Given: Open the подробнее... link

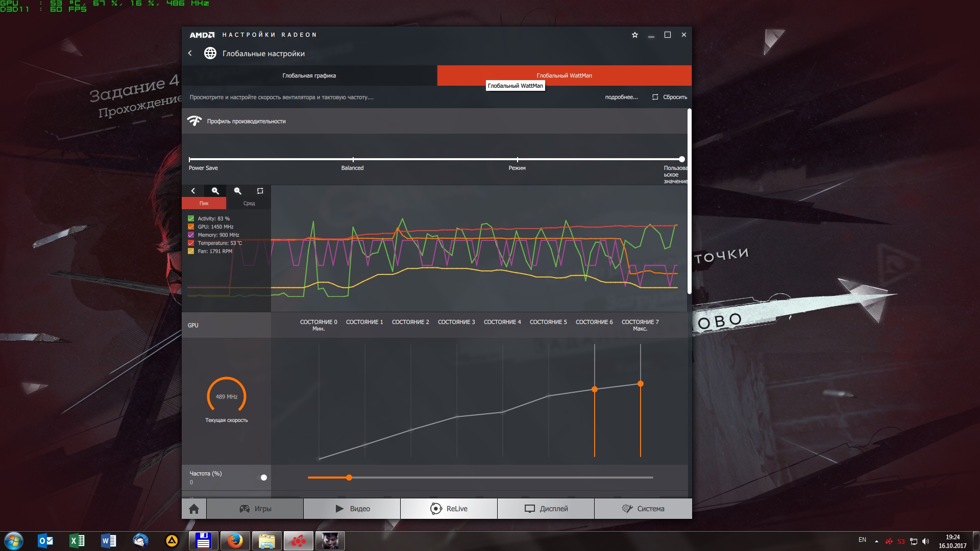Looking at the screenshot, I should coord(621,97).
